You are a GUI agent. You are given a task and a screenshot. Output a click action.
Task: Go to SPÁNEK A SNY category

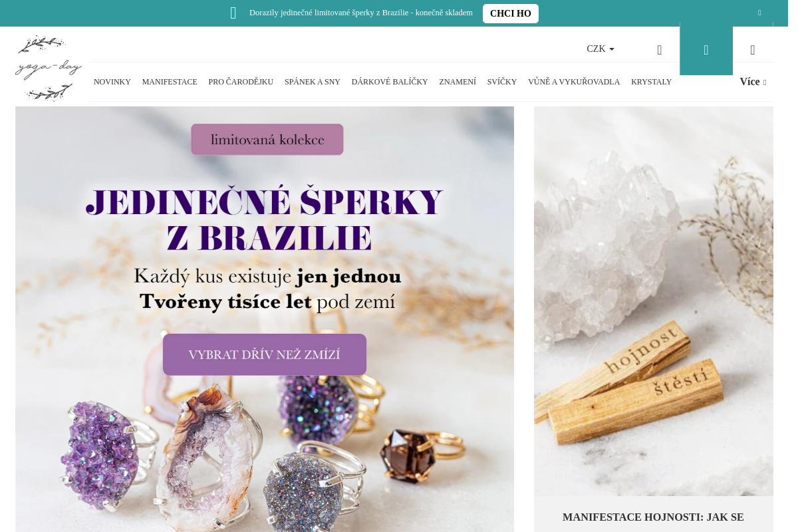click(313, 82)
